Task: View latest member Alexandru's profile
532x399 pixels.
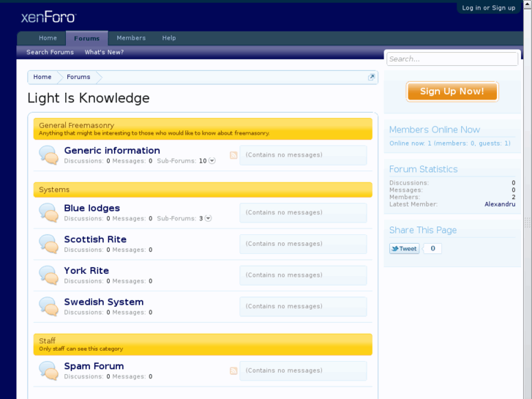Action: click(x=500, y=204)
